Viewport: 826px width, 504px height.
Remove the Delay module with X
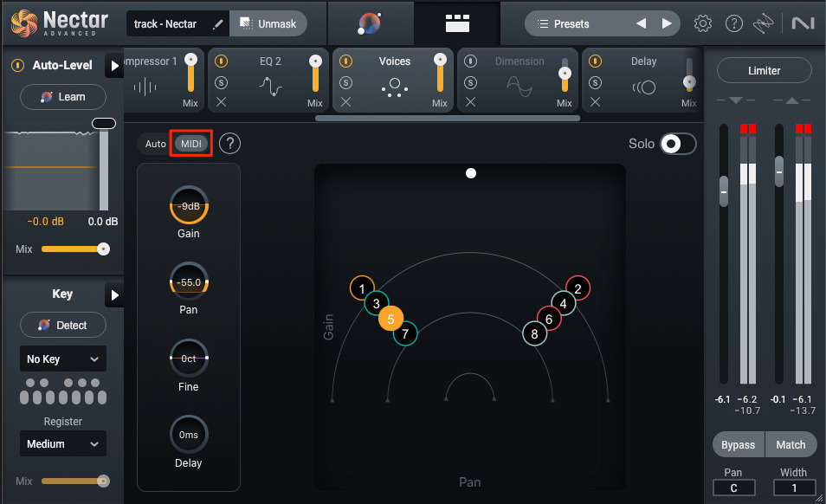(x=596, y=102)
